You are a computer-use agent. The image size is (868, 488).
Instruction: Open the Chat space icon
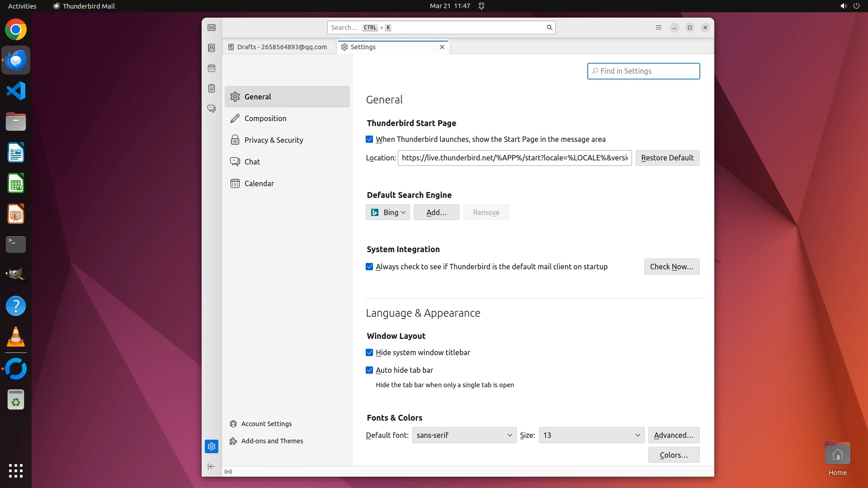[x=212, y=109]
